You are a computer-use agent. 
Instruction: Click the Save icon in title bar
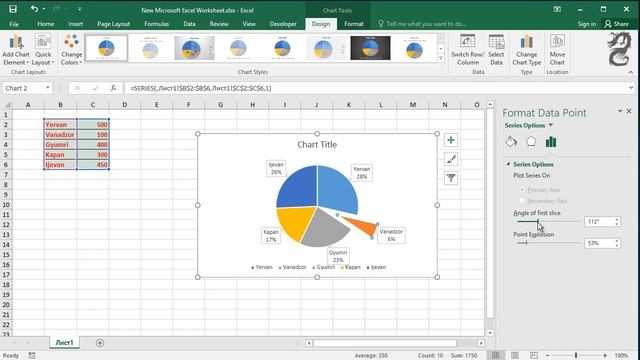click(x=13, y=9)
